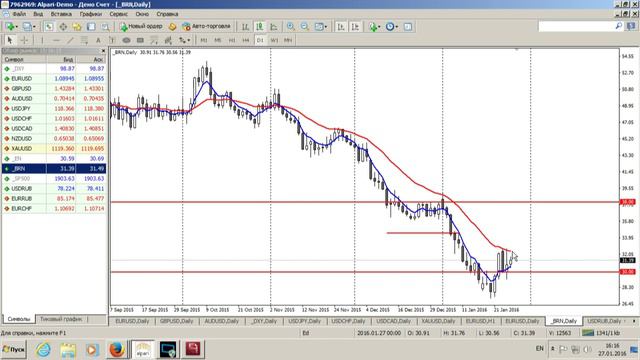The image size is (640, 360).
Task: Open Firefox from the taskbar
Action: click(x=116, y=350)
